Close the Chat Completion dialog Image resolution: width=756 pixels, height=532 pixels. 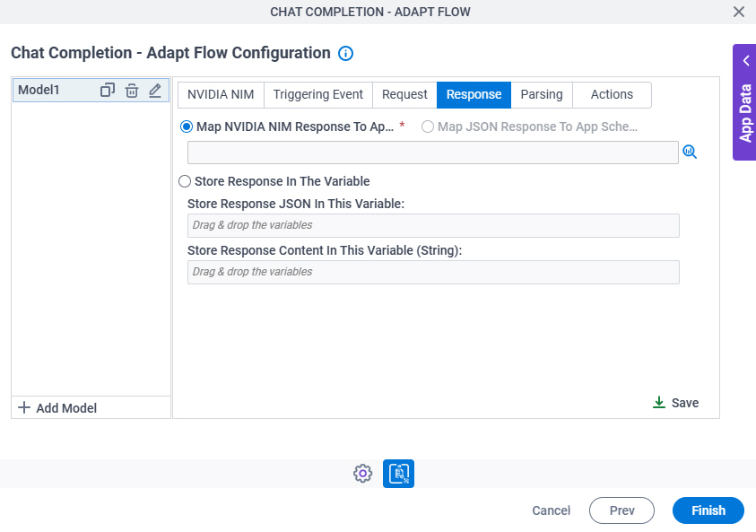point(739,12)
